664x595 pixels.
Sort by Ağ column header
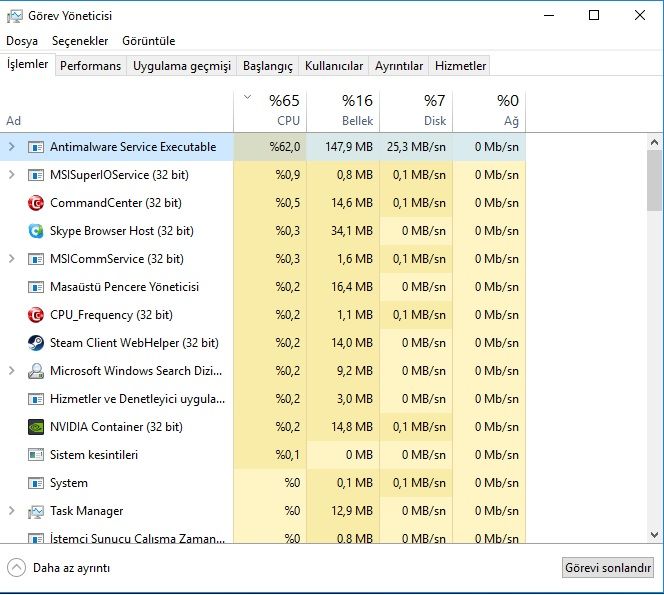coord(489,111)
